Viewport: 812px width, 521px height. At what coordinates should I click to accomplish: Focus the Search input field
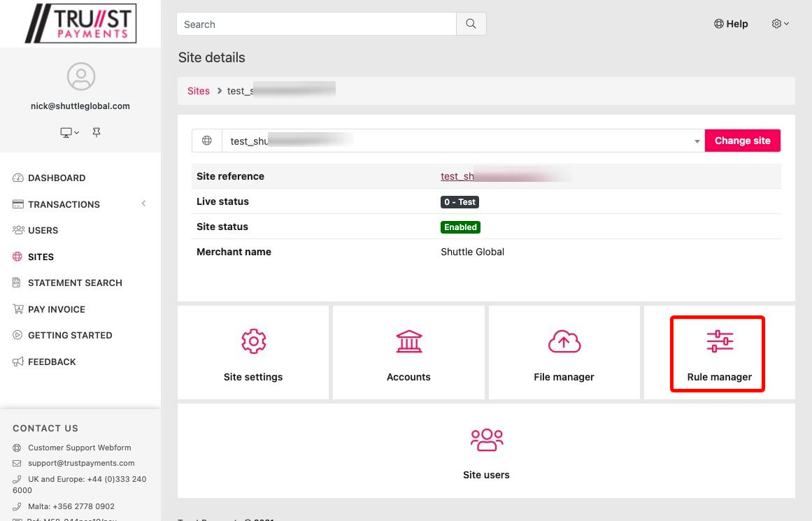click(316, 24)
